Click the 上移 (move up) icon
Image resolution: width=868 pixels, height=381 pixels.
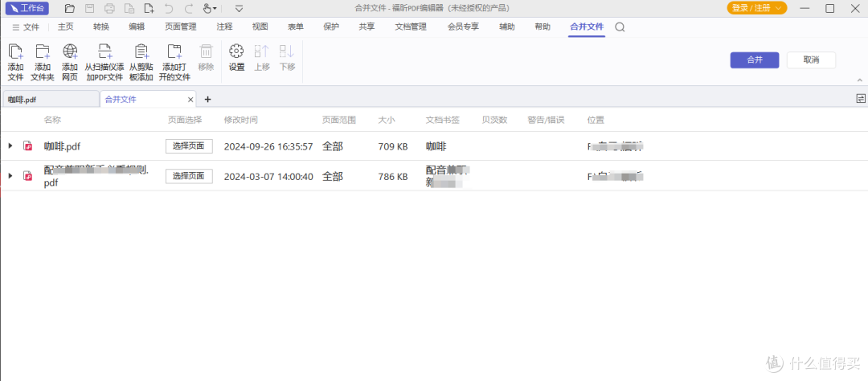[262, 51]
